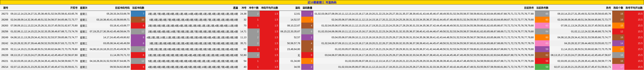Click the 期号 column header
Screen dimensions: 644x70
pos(6,8)
